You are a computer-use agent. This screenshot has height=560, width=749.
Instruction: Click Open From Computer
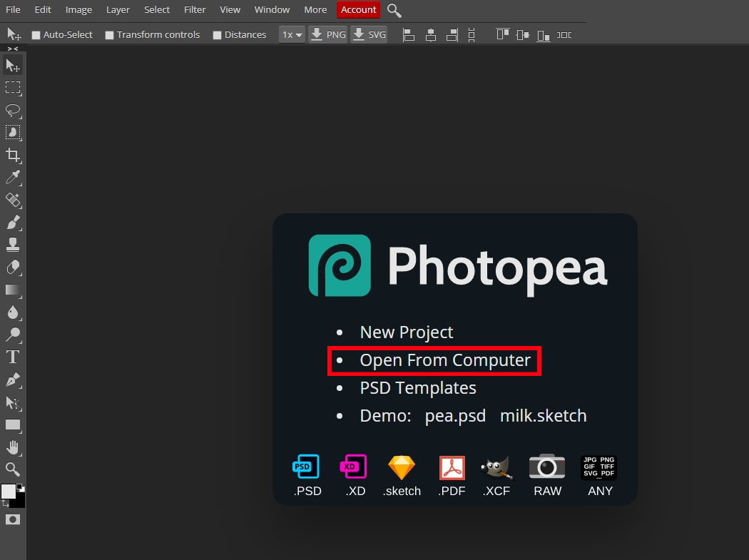pos(445,360)
